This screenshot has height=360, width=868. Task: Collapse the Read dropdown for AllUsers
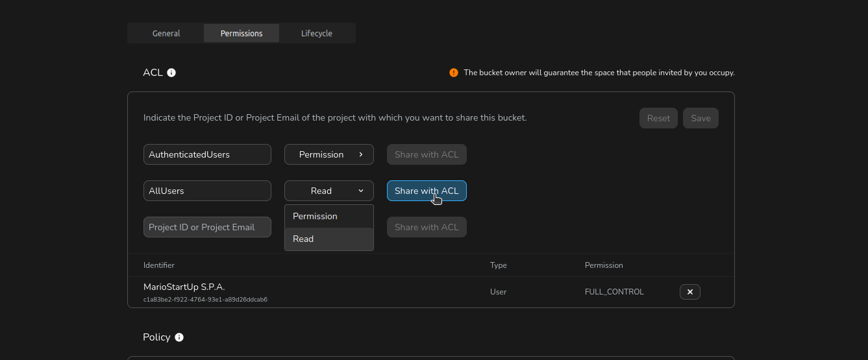pos(329,191)
